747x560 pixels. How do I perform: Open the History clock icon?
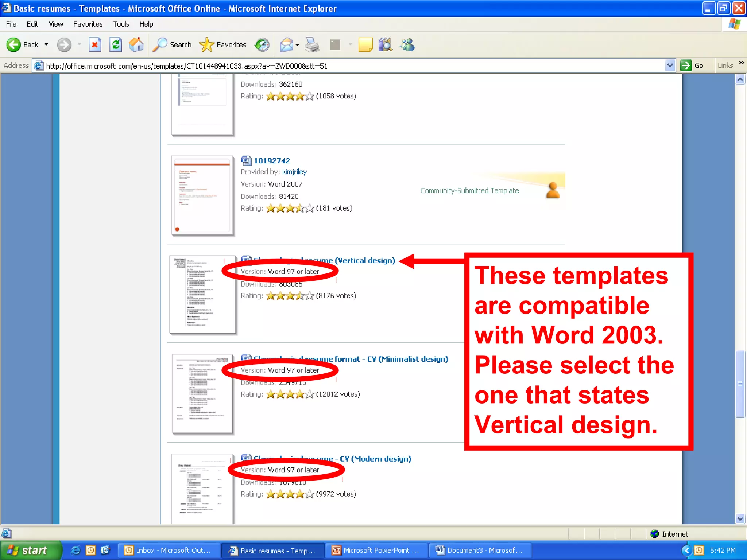(262, 45)
